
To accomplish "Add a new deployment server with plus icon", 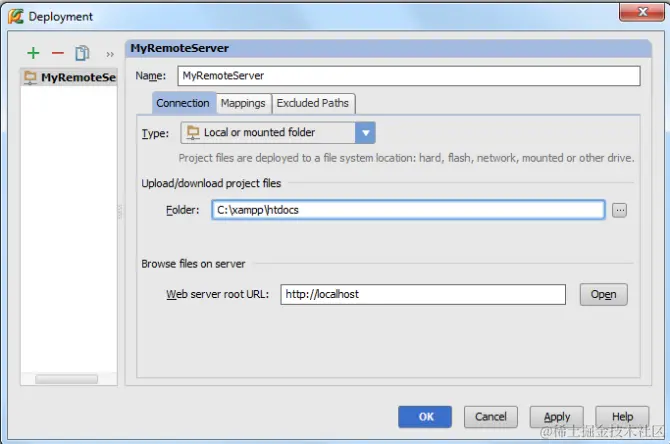I will coord(33,53).
